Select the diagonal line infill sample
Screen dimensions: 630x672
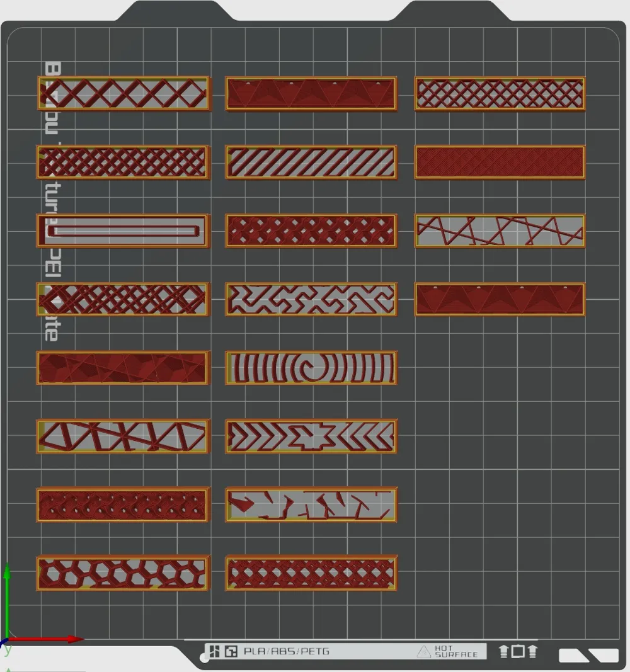click(311, 162)
